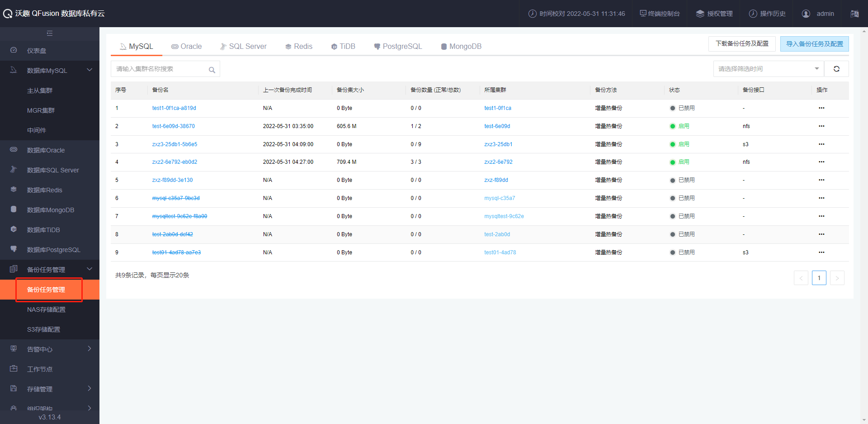Viewport: 868px width, 424px height.
Task: Click the 数据库MongoDB sidebar icon
Action: (14, 209)
